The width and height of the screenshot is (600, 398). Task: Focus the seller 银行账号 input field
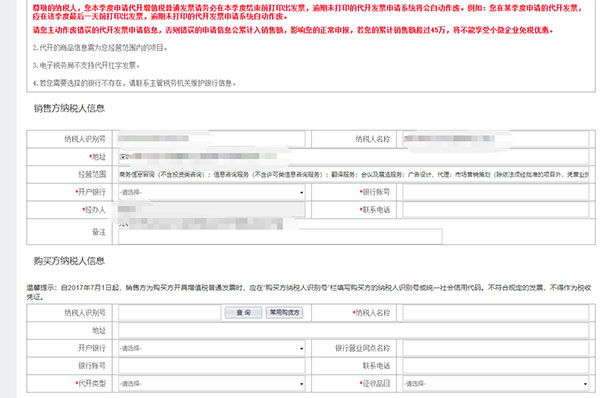tap(496, 192)
